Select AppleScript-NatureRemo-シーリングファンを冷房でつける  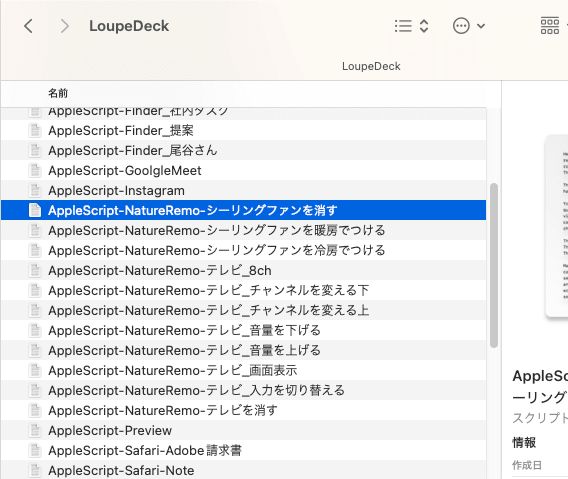click(x=243, y=250)
